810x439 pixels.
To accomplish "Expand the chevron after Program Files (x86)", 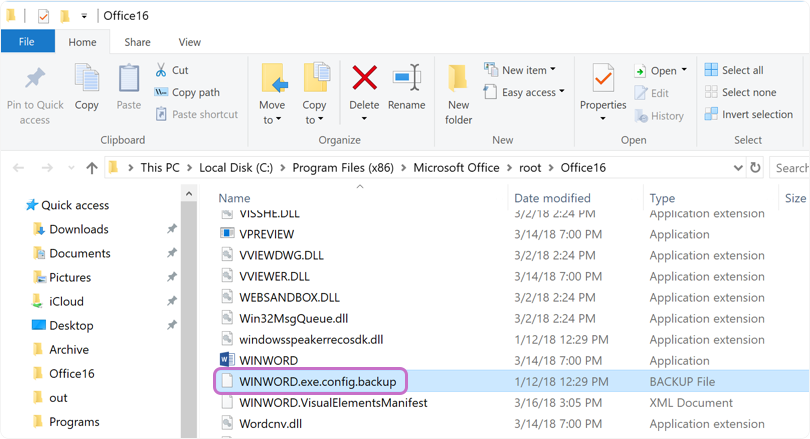I will [403, 168].
